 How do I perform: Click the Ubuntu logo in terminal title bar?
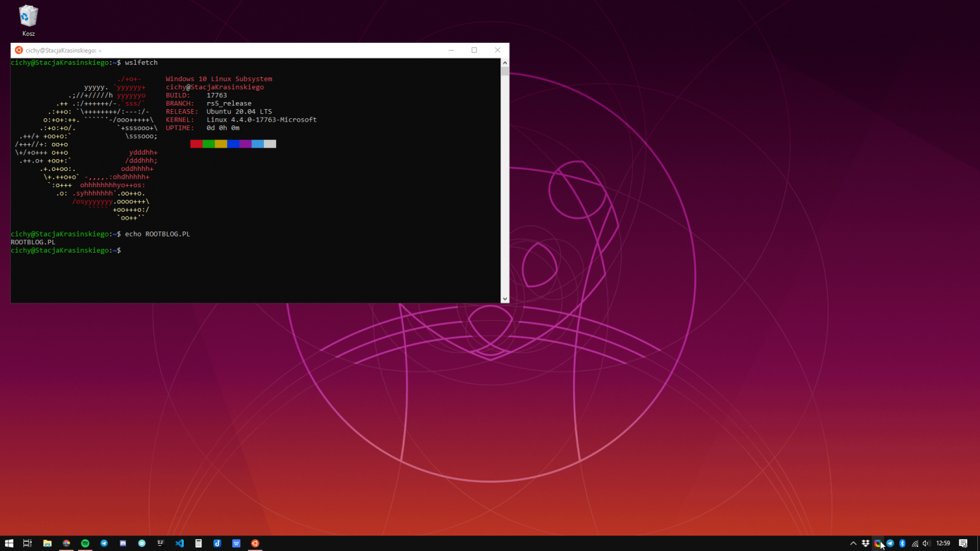coord(19,50)
